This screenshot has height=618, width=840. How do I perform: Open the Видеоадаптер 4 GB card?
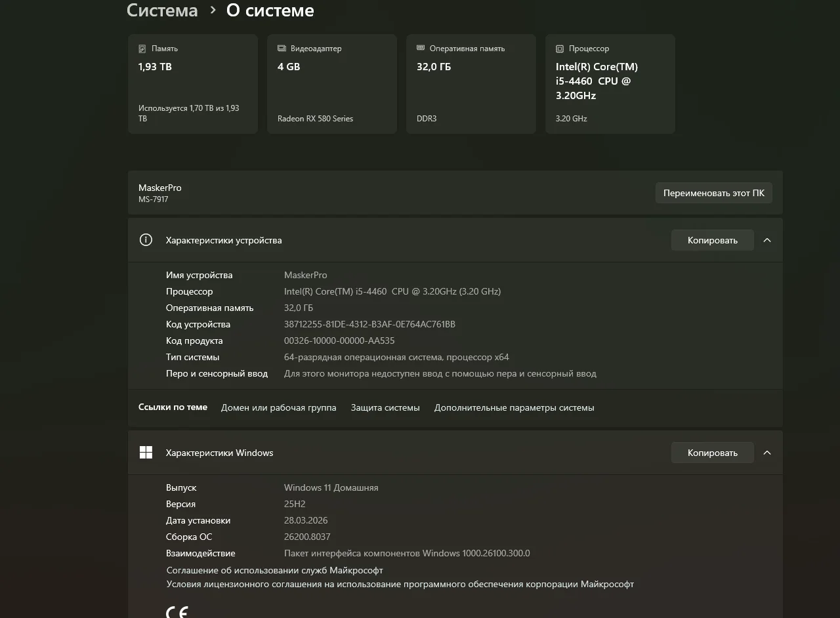point(332,84)
